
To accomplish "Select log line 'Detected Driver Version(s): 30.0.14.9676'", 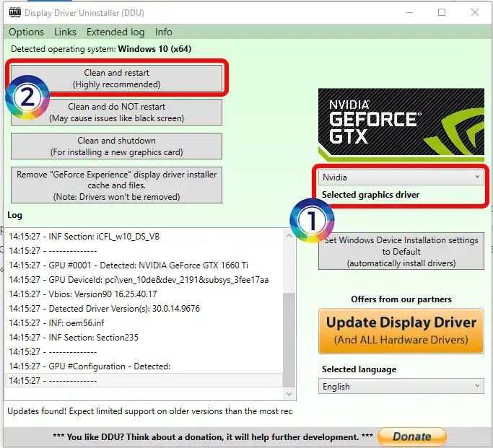I will tap(144, 309).
